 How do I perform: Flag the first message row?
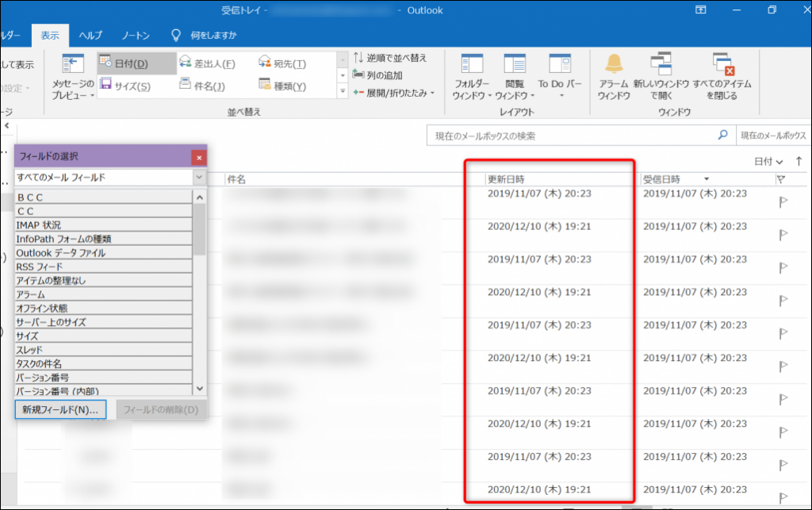[783, 202]
